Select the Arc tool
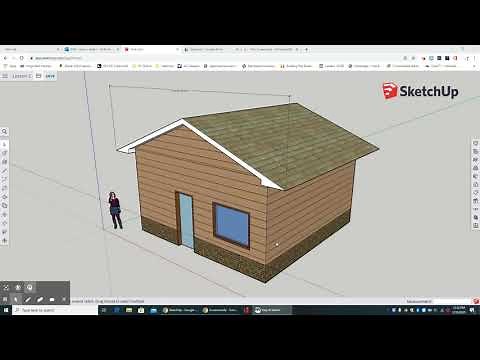The height and width of the screenshot is (360, 480). [x=4, y=179]
